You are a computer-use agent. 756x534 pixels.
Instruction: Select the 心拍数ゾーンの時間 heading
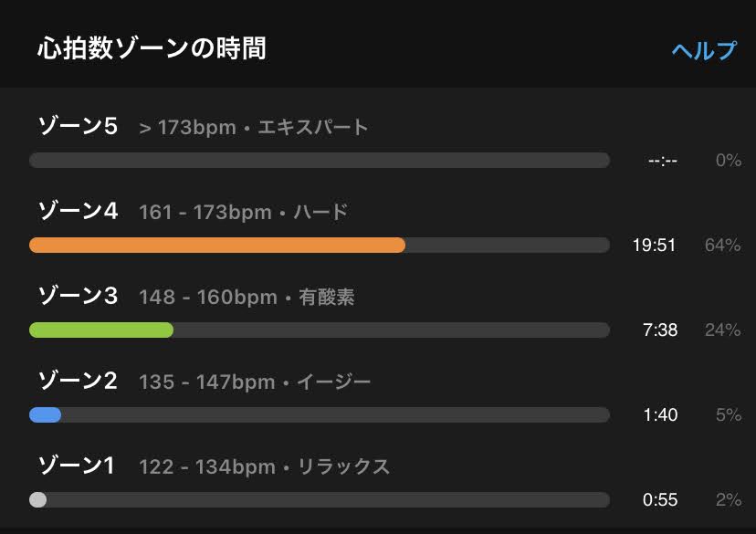[x=152, y=48]
